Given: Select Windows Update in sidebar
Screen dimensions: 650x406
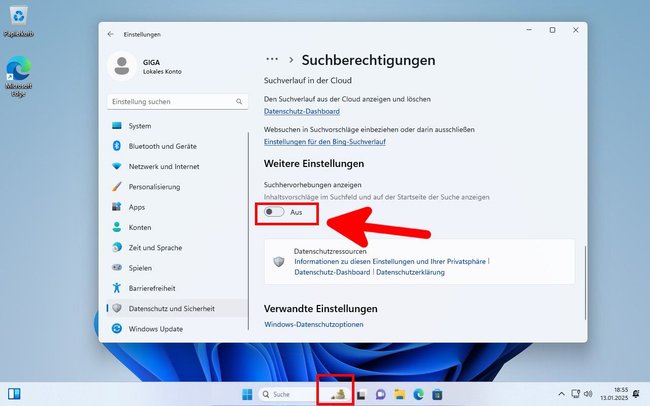Looking at the screenshot, I should [177, 329].
